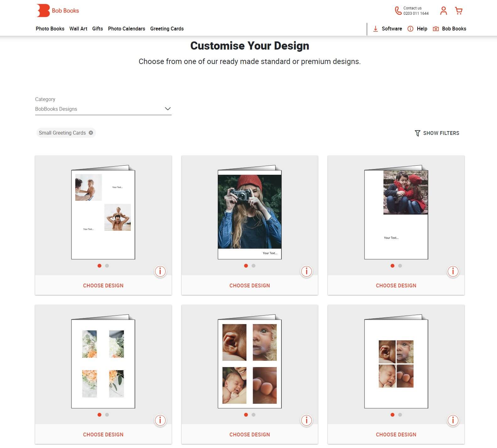
Task: Click the Bob Books logo
Action: pos(58,11)
